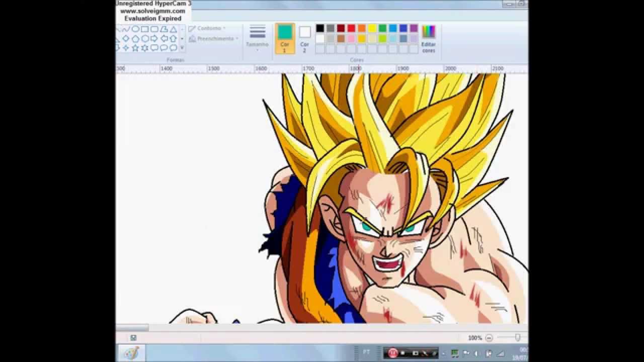Click the Paint taskbar button
The width and height of the screenshot is (644, 362).
pyautogui.click(x=132, y=353)
